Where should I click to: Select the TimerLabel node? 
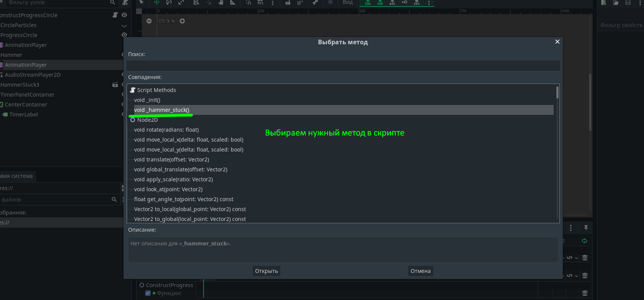point(23,115)
